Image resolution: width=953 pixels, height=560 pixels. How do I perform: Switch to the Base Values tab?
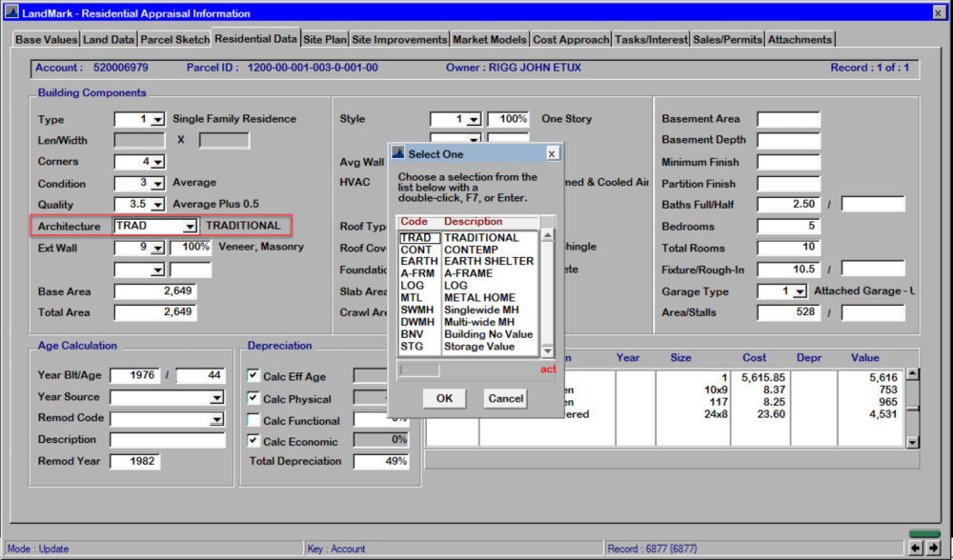(x=46, y=39)
